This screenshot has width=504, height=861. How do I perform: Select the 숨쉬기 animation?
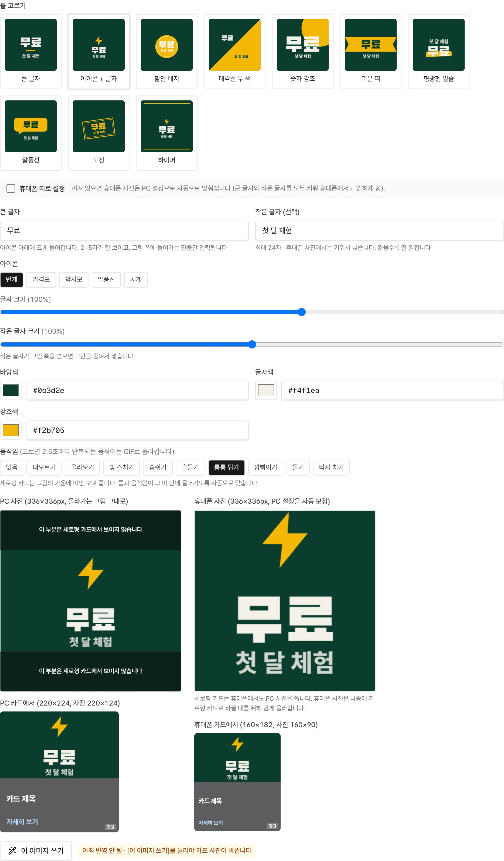coord(158,467)
